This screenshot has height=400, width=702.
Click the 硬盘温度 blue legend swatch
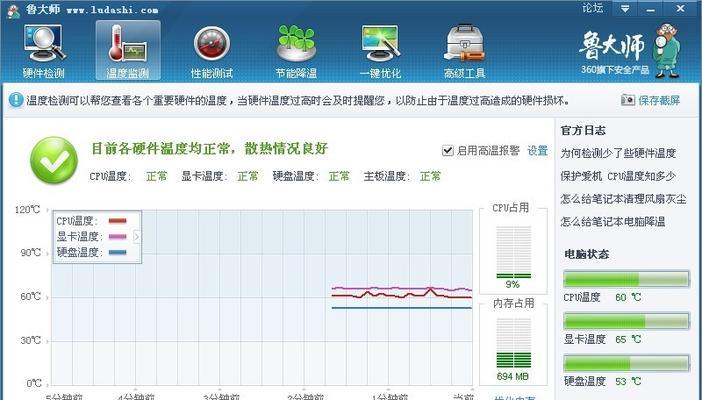click(117, 252)
